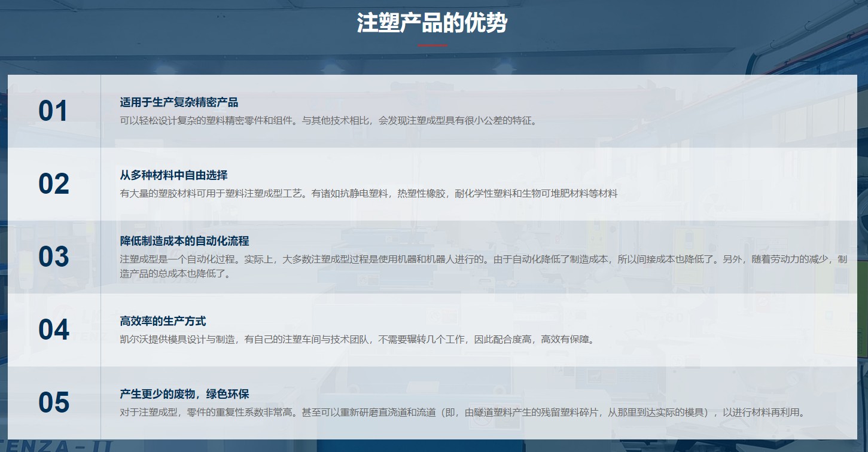Image resolution: width=868 pixels, height=452 pixels.
Task: Click the description starting with 对于注塑成型，零件
Action: coord(463,412)
